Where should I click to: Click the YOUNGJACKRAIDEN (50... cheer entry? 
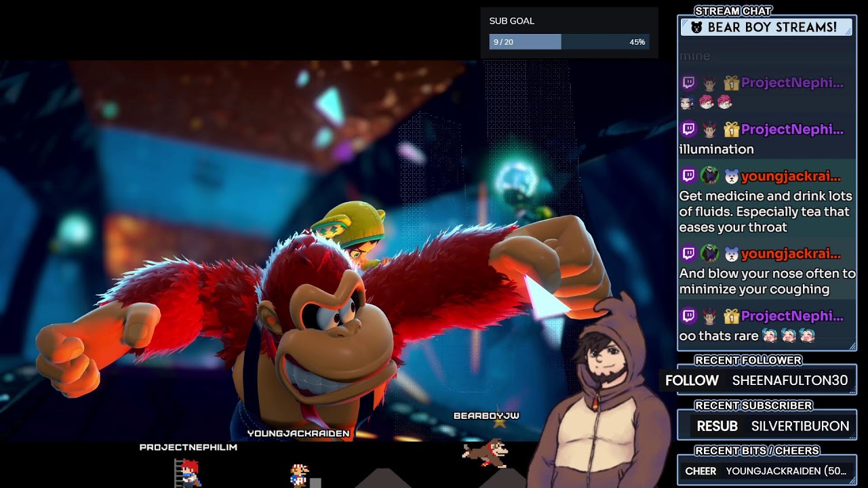[x=786, y=471]
